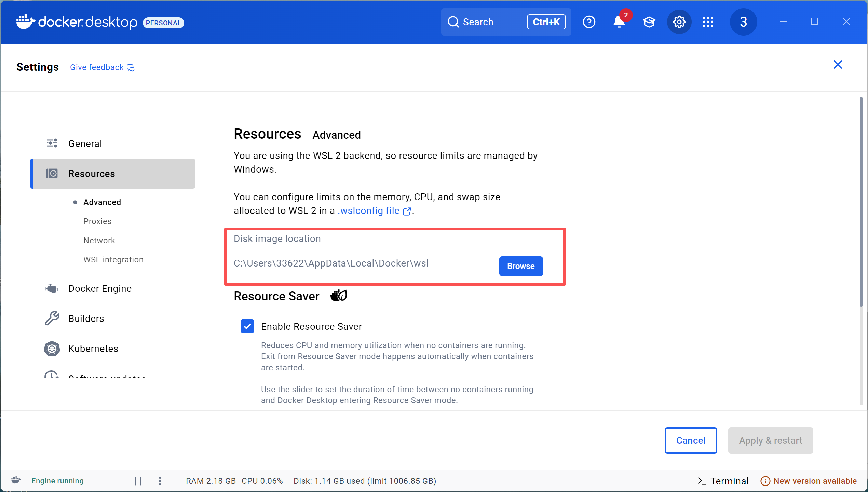Open the help question mark icon

tap(589, 22)
